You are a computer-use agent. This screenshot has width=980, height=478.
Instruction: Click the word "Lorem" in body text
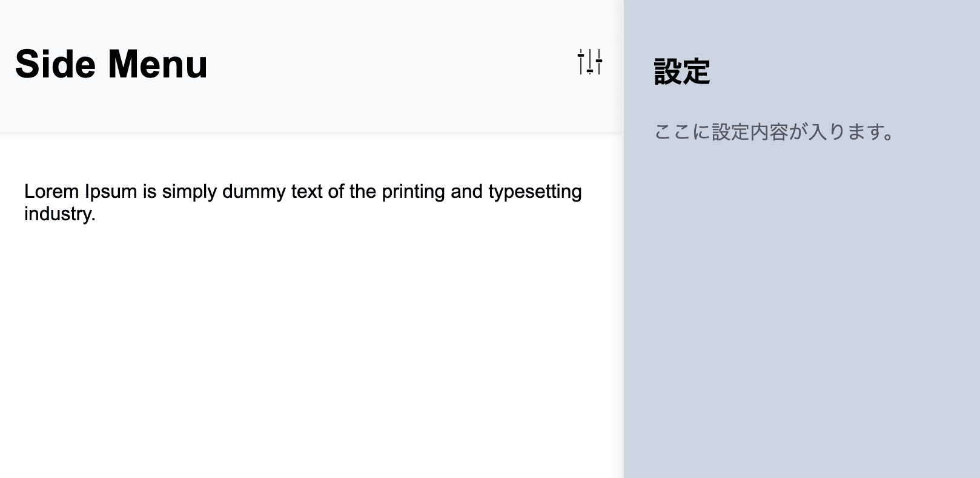(51, 192)
